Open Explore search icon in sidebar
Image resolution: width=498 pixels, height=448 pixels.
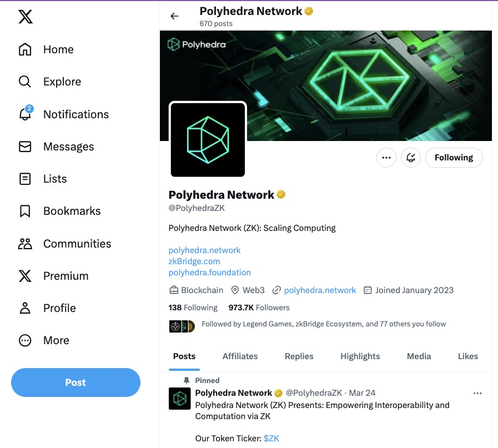25,82
